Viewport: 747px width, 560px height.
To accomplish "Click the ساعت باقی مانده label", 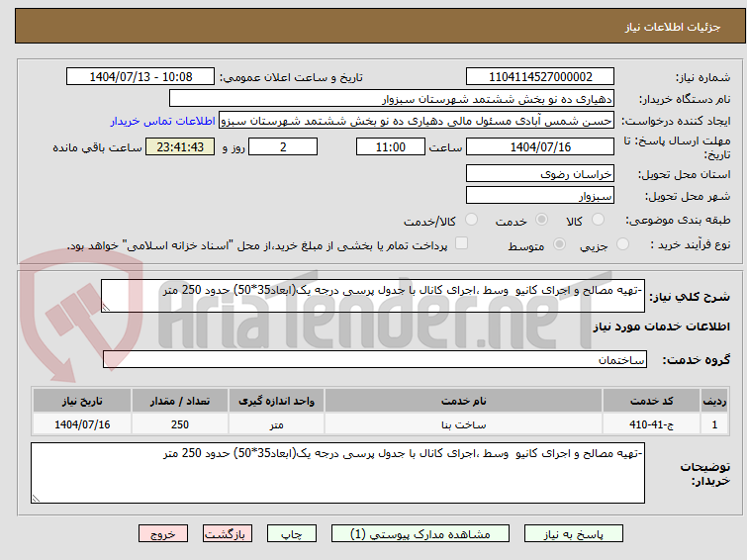I will [97, 147].
